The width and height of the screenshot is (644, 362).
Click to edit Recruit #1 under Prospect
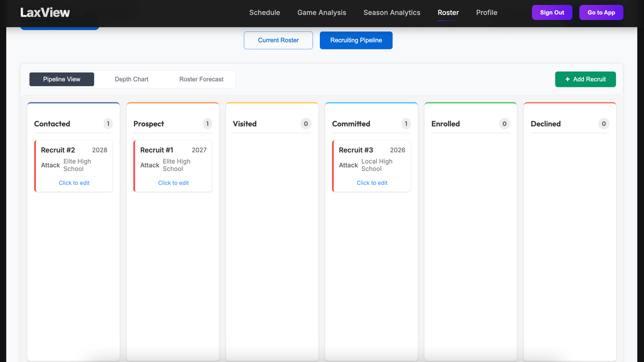coord(173,183)
